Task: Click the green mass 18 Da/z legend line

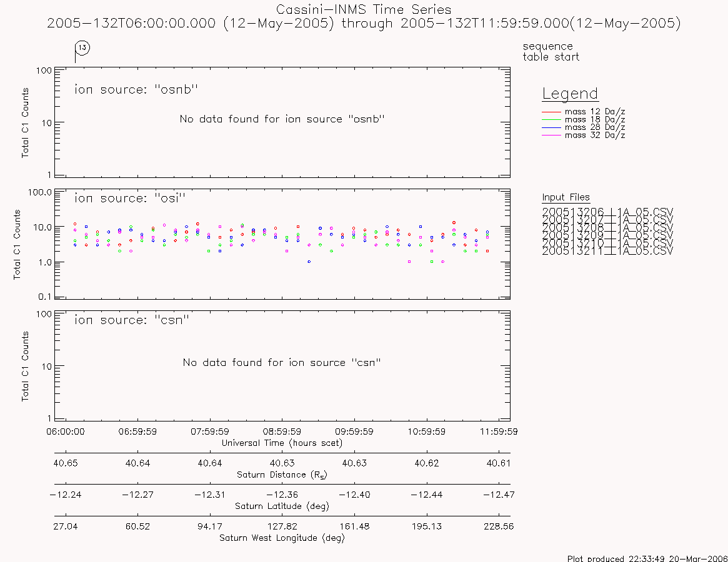Action: (552, 120)
